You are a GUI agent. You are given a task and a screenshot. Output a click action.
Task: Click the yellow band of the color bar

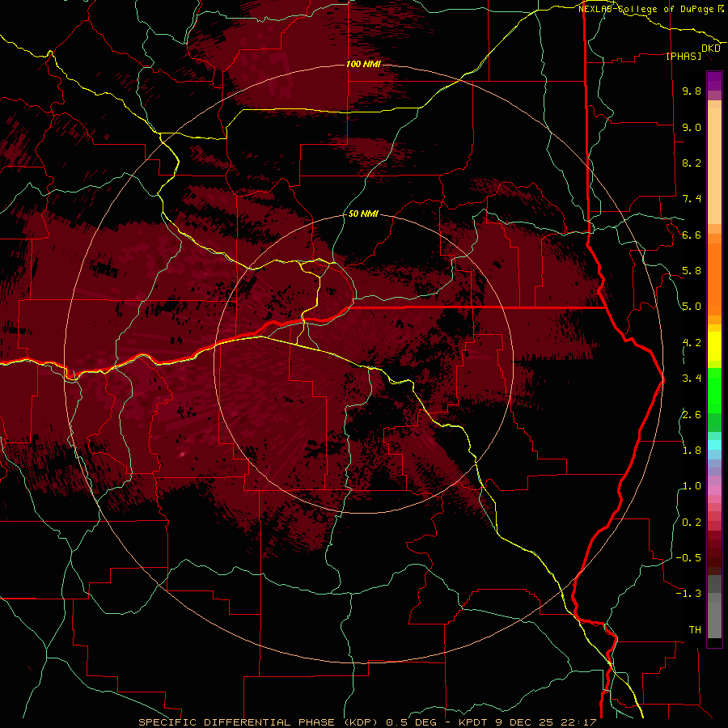(x=714, y=346)
